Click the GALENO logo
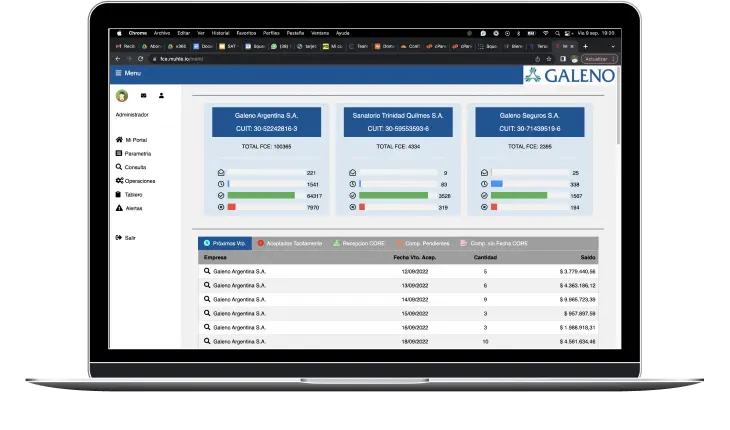The image size is (730, 430). click(570, 75)
